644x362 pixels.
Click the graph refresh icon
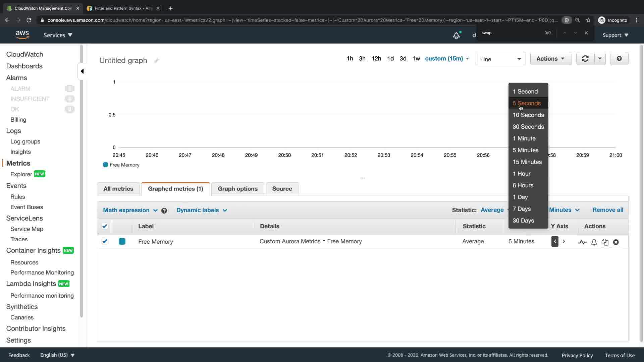click(585, 59)
